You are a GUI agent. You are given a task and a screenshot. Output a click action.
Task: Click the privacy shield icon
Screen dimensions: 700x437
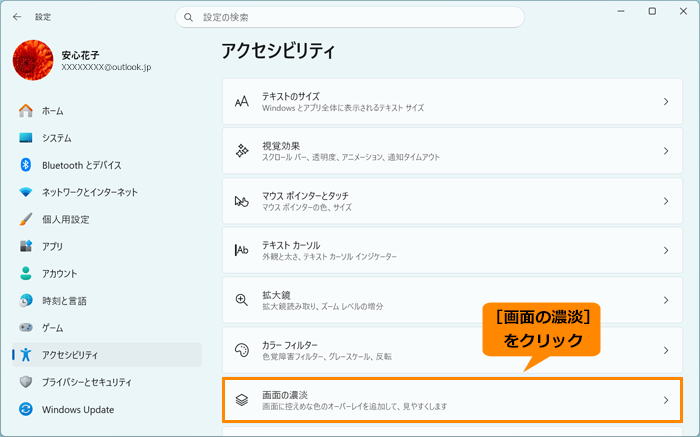click(x=26, y=382)
